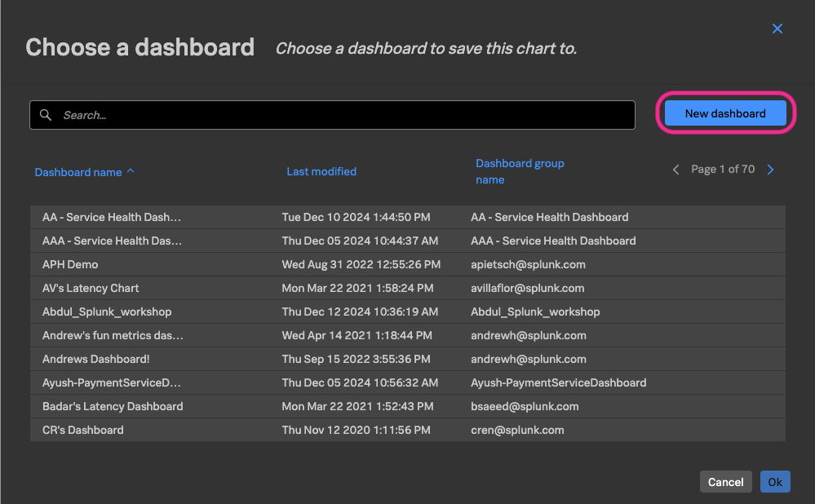Viewport: 815px width, 504px height.
Task: Click inside the Search field
Action: [x=326, y=114]
